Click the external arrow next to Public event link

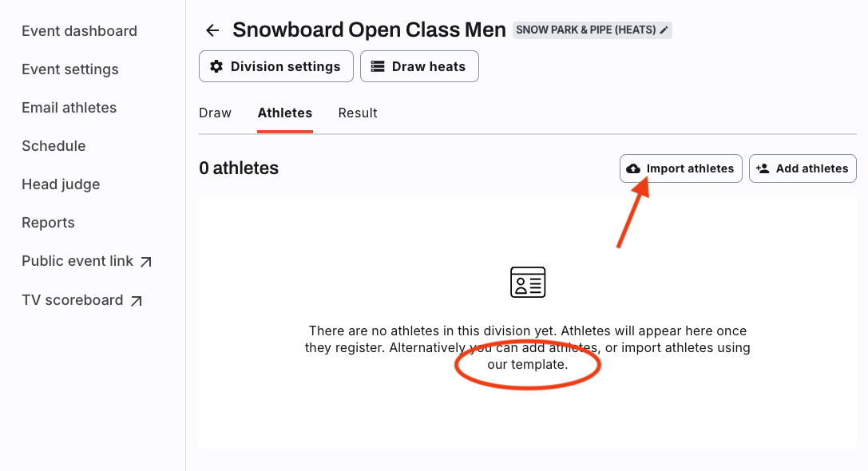coord(145,262)
